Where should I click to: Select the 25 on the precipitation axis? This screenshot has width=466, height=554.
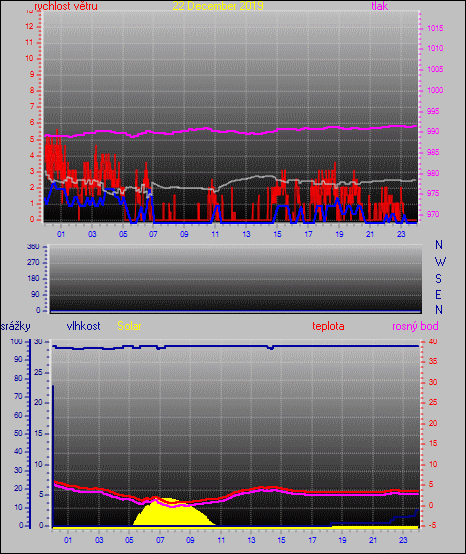click(38, 372)
